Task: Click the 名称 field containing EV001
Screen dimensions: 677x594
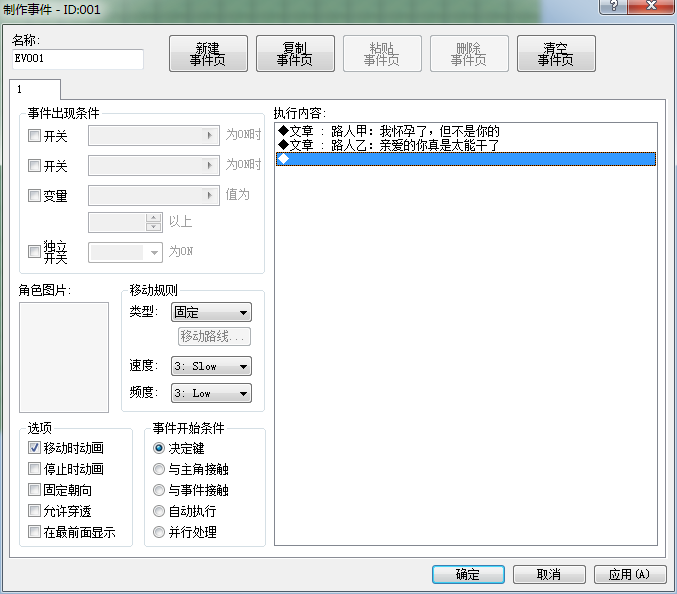Action: (78, 59)
